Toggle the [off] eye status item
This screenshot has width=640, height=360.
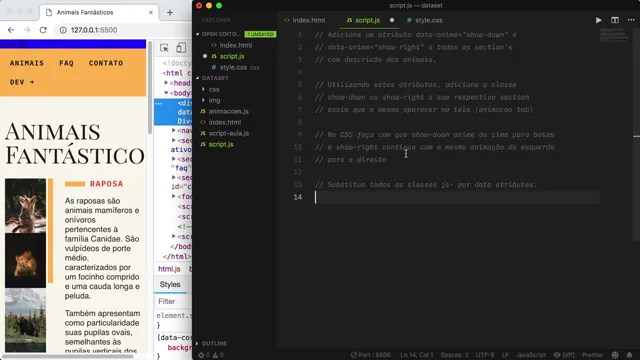(x=564, y=355)
